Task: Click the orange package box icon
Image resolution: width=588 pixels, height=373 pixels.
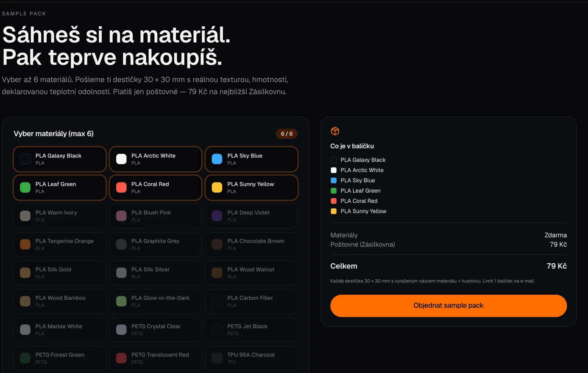Action: (335, 131)
